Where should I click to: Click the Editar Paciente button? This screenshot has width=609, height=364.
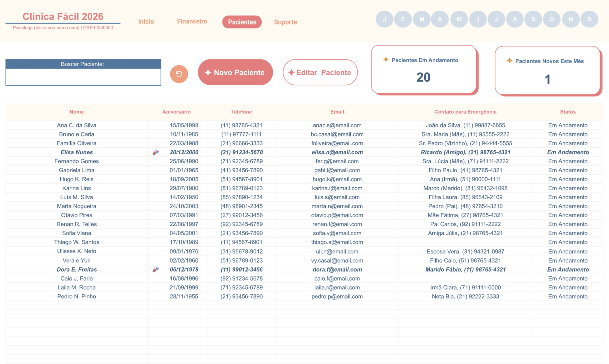[320, 72]
